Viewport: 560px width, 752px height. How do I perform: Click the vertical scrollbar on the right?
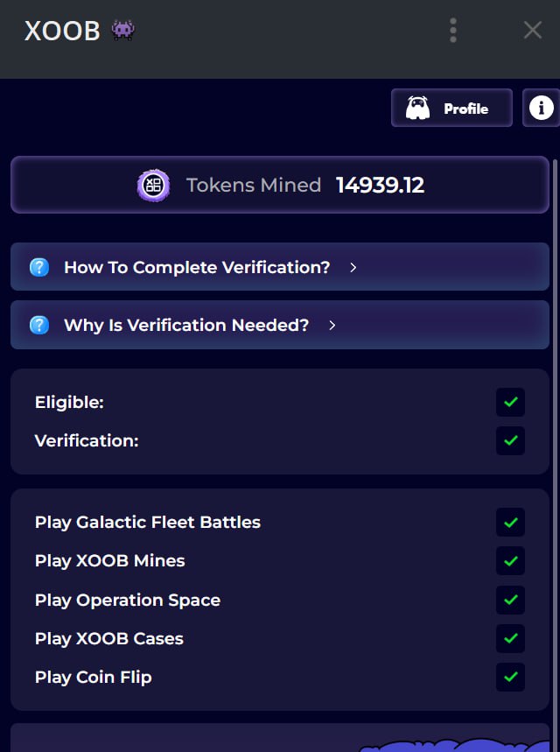(556, 432)
